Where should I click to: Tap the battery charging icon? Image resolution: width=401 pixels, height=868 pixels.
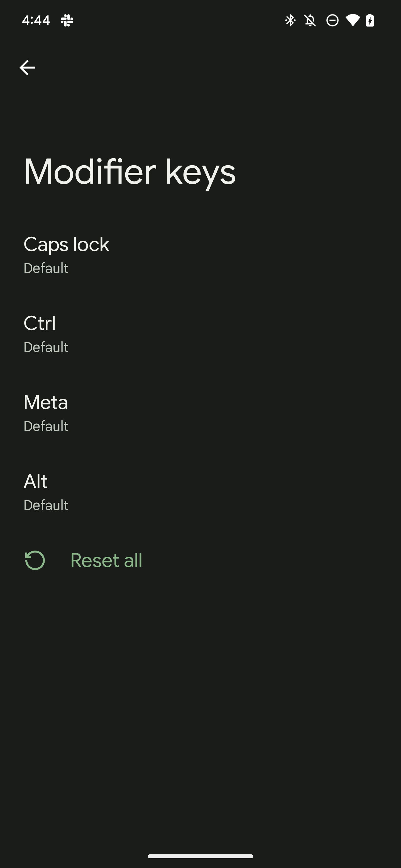(x=370, y=20)
